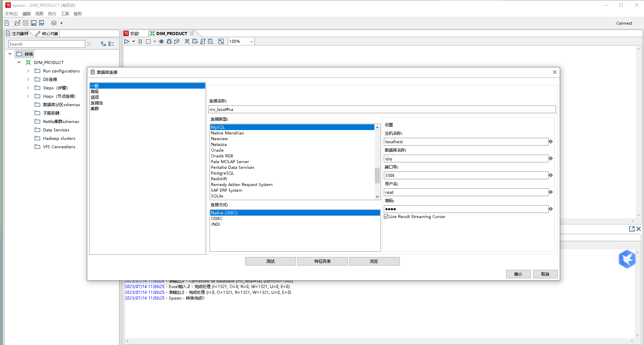Run the transformation with play icon

127,41
